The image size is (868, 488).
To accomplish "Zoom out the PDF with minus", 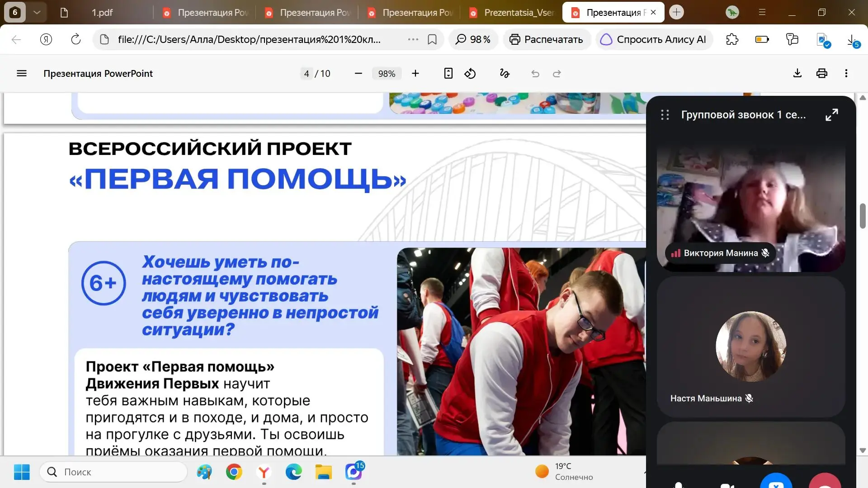I will coord(359,74).
